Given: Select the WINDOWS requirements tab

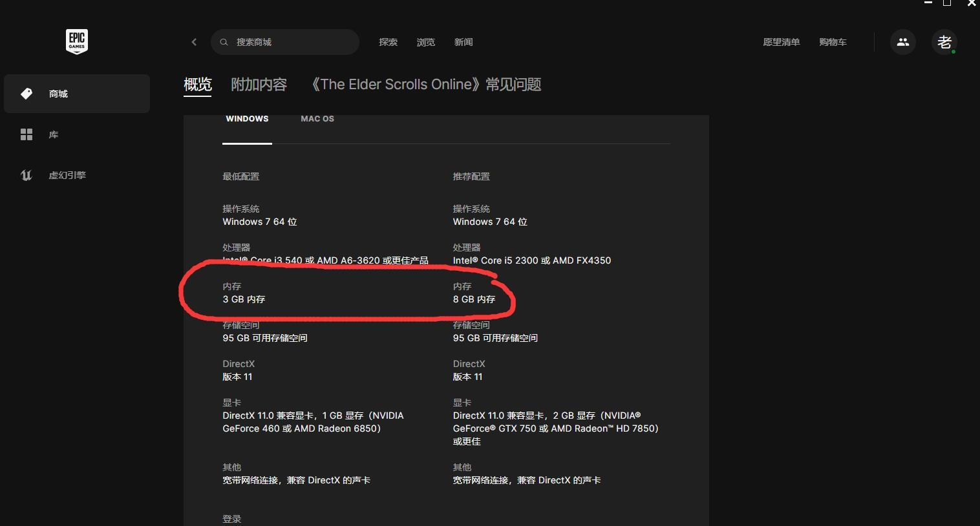Looking at the screenshot, I should click(247, 119).
